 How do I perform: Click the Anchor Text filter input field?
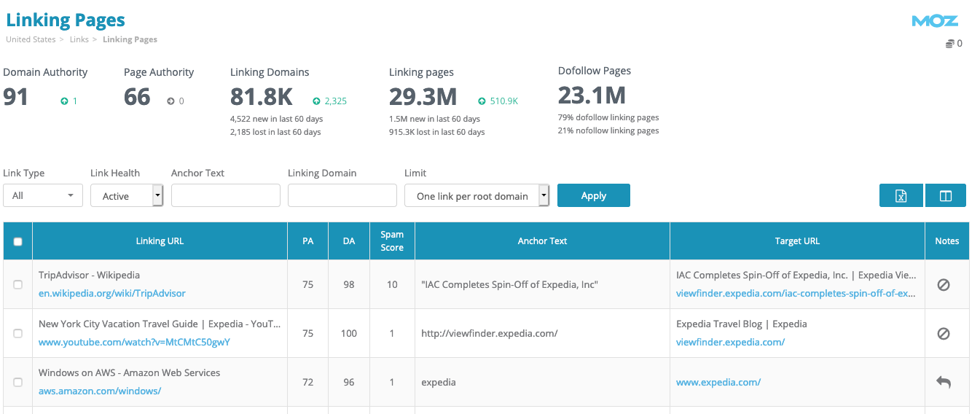coord(225,195)
